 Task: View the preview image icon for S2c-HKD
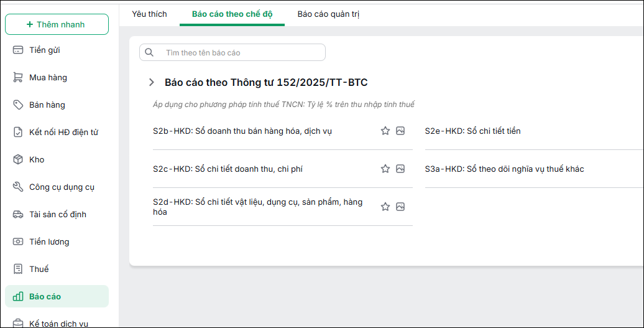click(x=400, y=169)
